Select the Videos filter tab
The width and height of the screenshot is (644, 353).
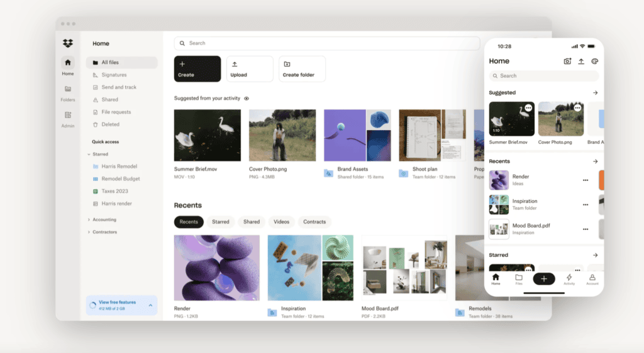pyautogui.click(x=281, y=222)
